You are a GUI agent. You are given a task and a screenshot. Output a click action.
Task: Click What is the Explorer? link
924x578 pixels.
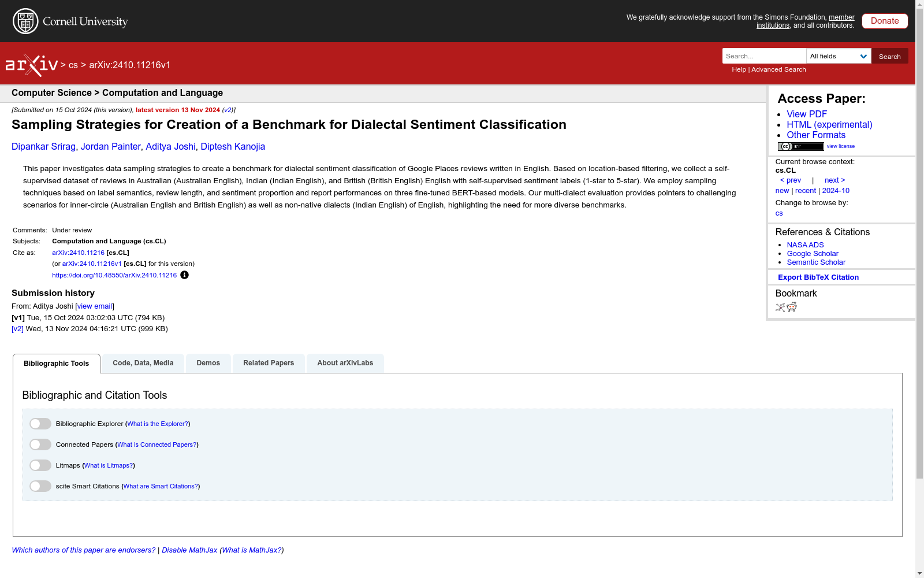(158, 424)
